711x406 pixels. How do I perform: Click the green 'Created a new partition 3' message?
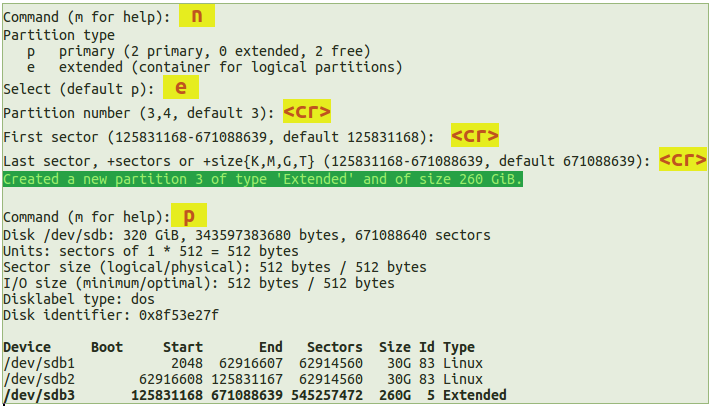click(263, 180)
